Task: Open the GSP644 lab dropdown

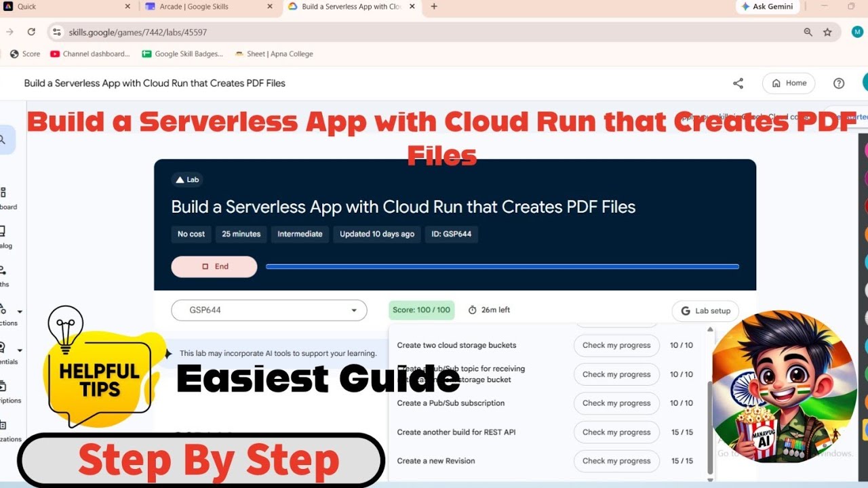Action: click(x=269, y=310)
